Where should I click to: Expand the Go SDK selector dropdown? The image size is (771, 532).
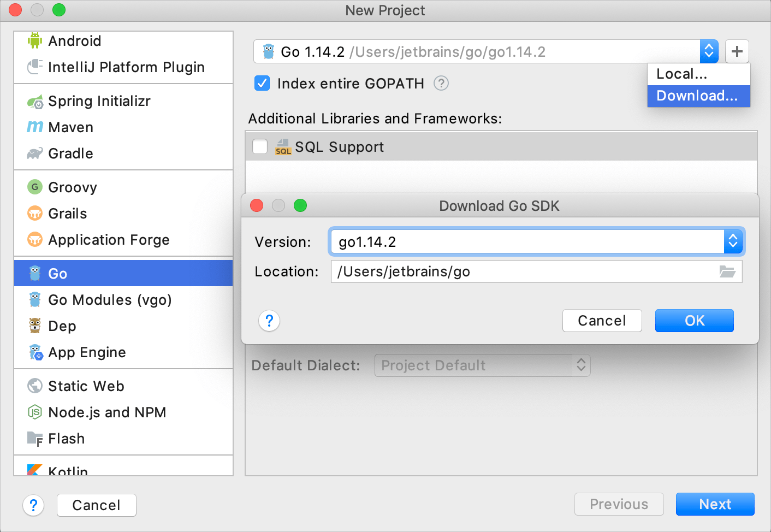[709, 51]
